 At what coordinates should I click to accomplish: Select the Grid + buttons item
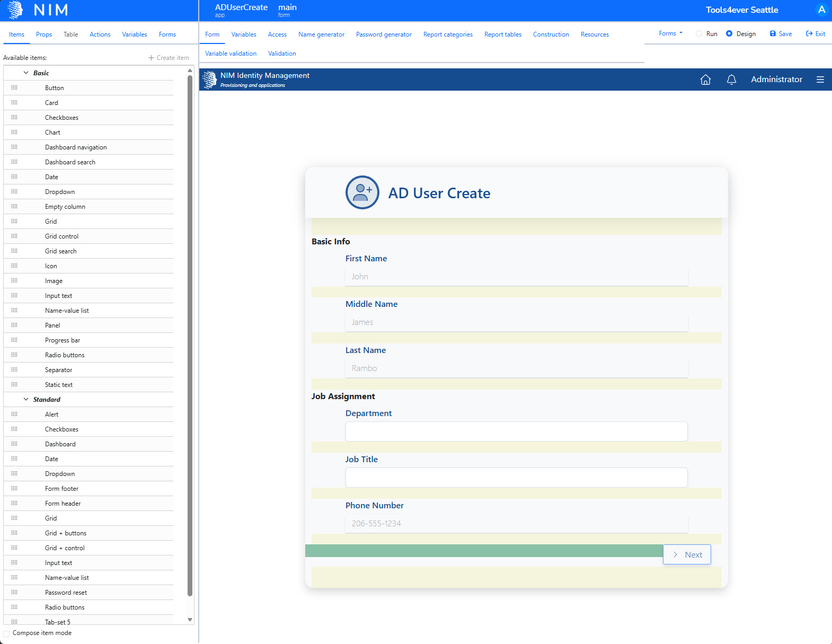[x=66, y=533]
